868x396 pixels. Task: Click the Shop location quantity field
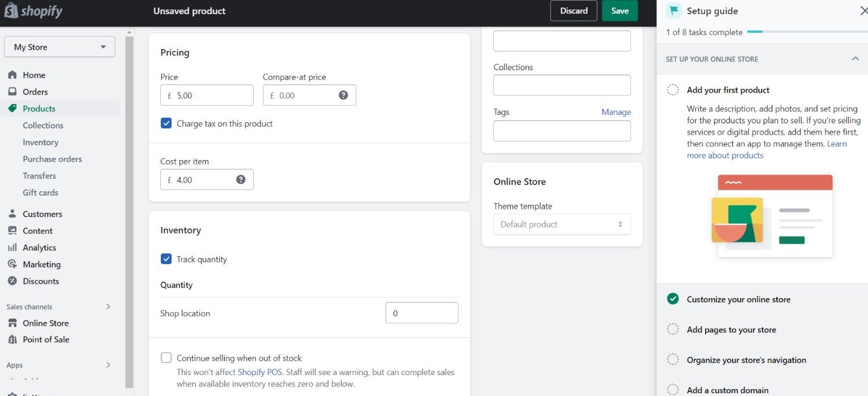422,313
